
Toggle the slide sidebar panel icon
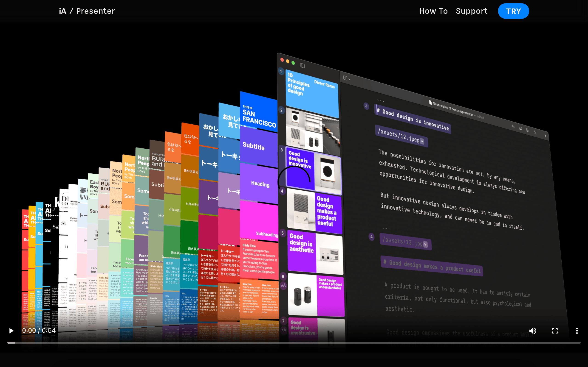click(x=302, y=66)
